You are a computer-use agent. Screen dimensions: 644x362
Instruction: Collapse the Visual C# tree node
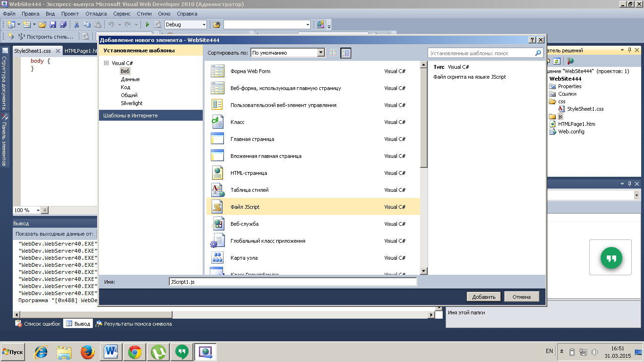pyautogui.click(x=106, y=63)
